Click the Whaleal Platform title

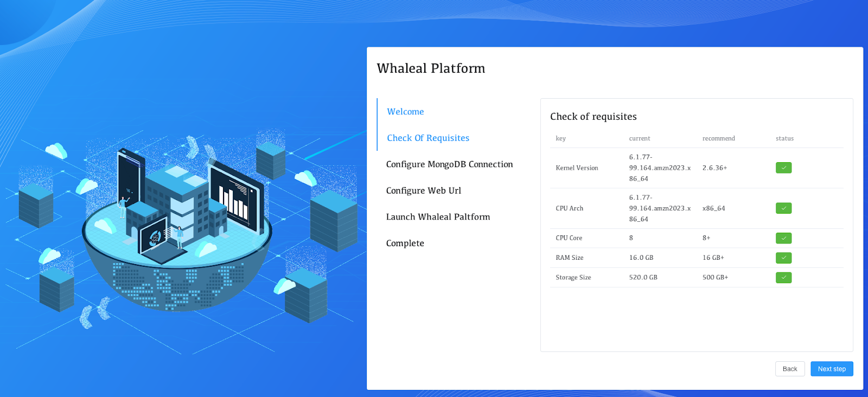click(431, 68)
